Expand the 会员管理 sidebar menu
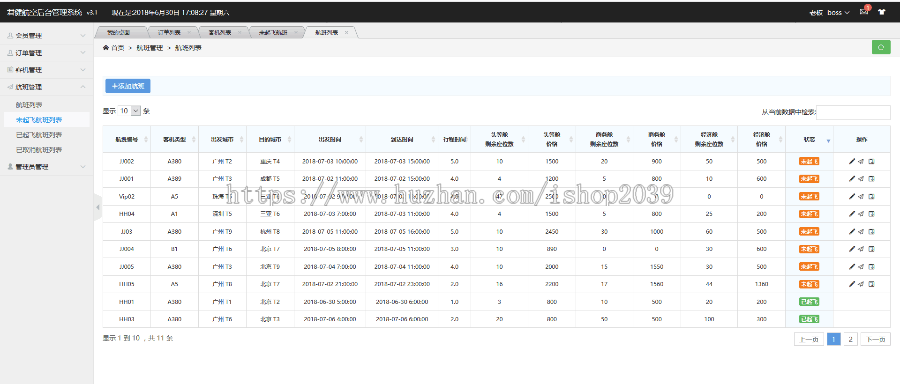The width and height of the screenshot is (900, 384). (x=46, y=36)
